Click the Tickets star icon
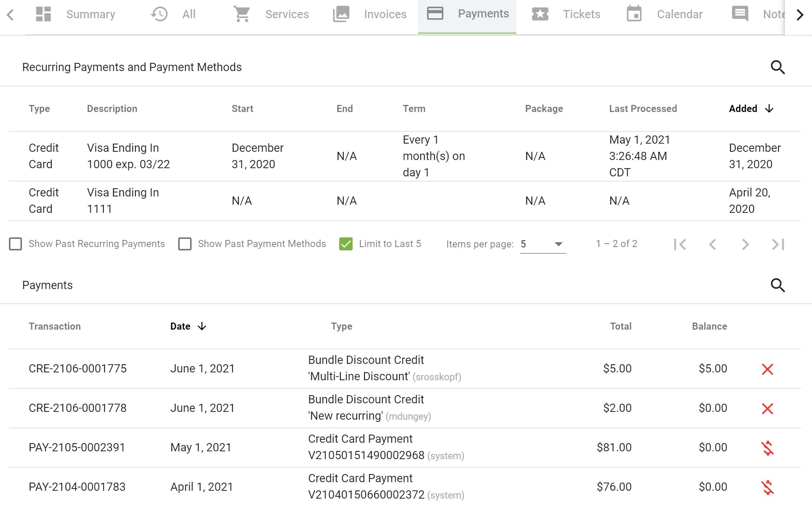812x506 pixels. [540, 14]
